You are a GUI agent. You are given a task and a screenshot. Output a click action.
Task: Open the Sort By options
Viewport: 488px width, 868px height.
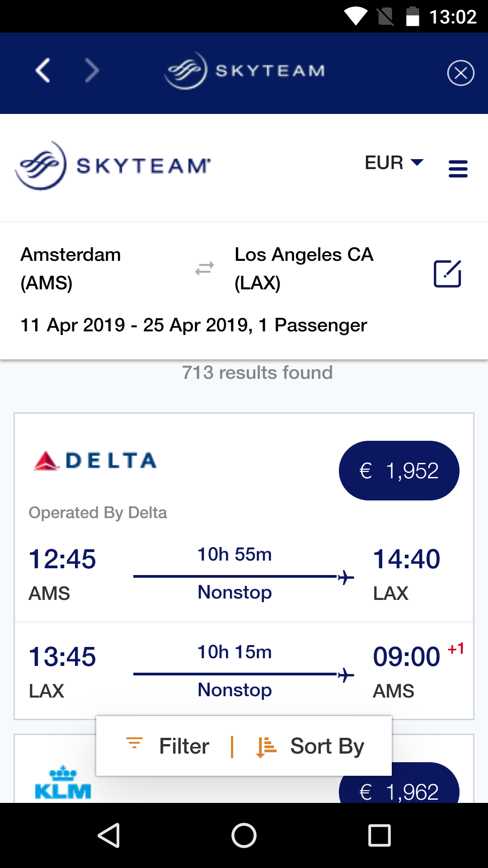(311, 746)
